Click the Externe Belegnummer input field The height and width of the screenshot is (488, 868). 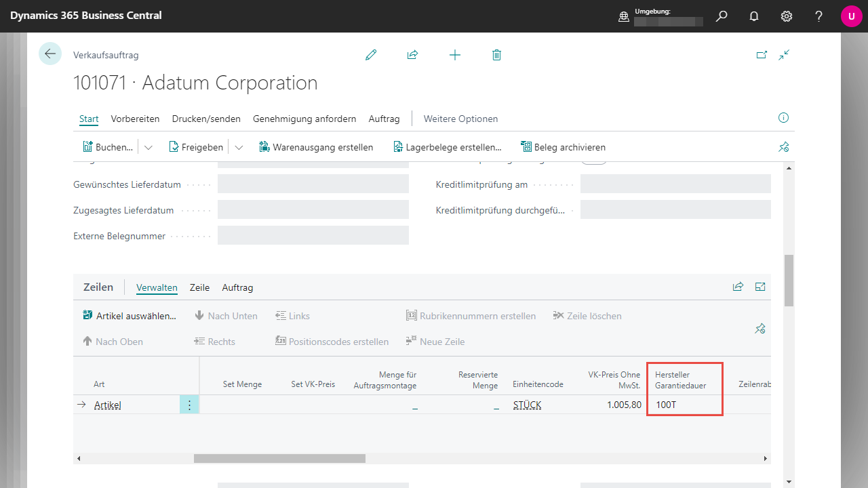click(x=313, y=235)
